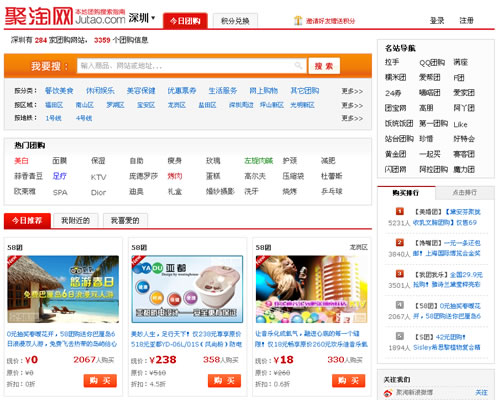Click hot keyword 美白

coord(21,161)
